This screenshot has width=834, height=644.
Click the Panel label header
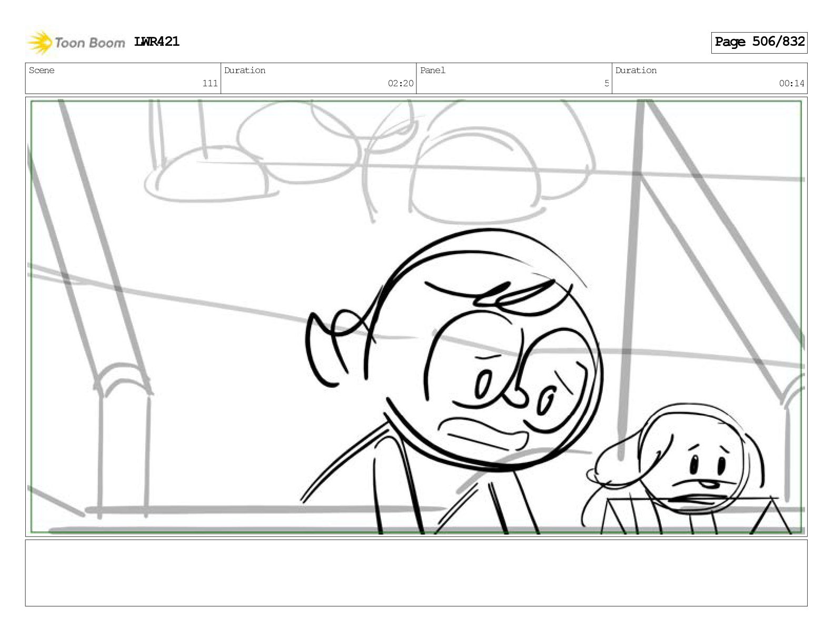(433, 71)
